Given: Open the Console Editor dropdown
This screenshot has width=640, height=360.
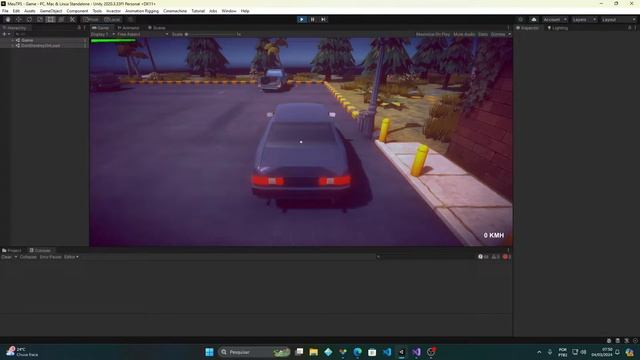Looking at the screenshot, I should 71,257.
